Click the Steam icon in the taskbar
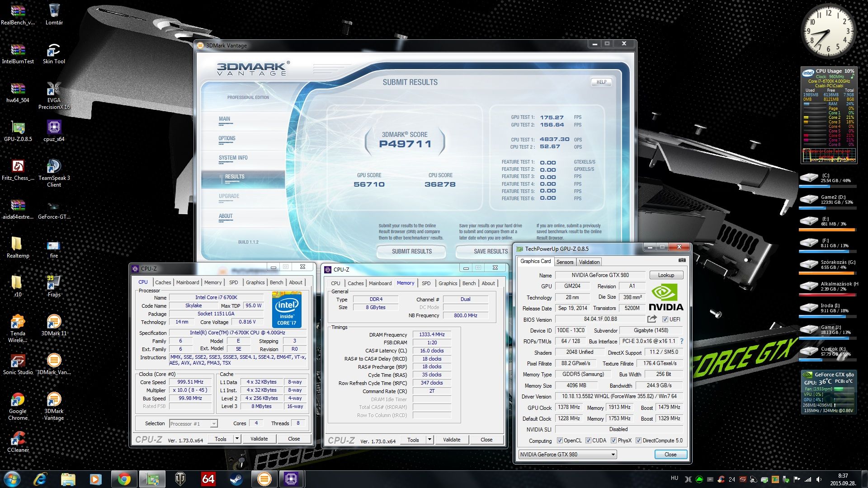Image resolution: width=868 pixels, height=488 pixels. tap(236, 479)
